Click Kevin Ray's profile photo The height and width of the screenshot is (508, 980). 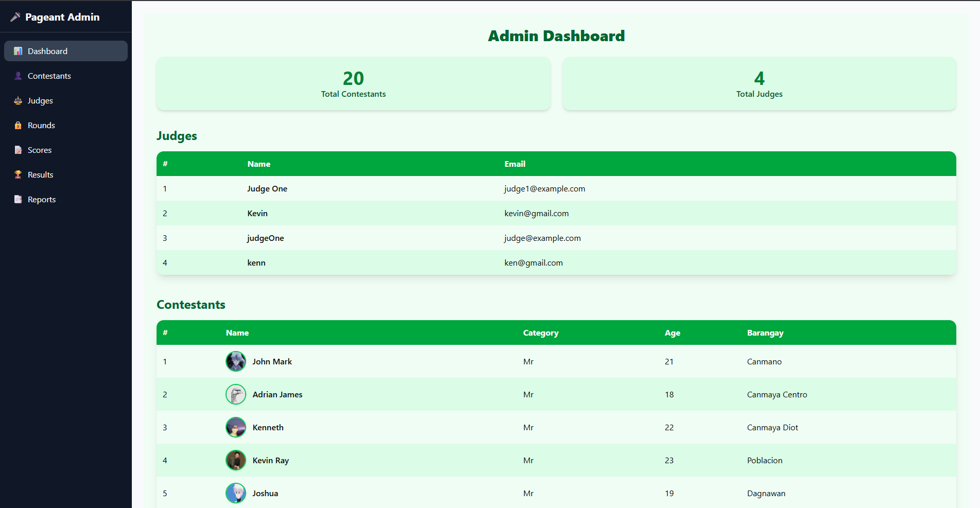click(x=235, y=460)
